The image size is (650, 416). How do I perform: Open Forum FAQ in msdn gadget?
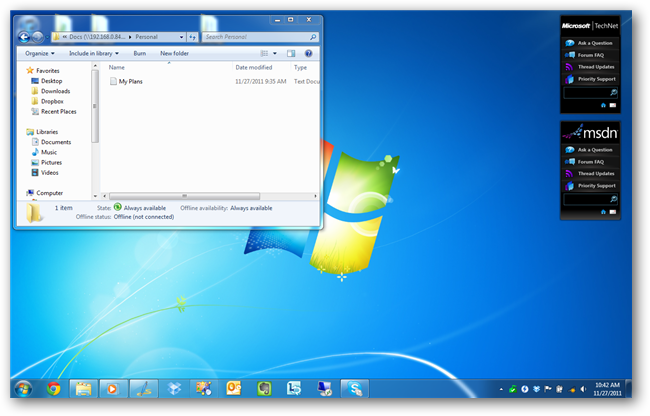tap(590, 162)
